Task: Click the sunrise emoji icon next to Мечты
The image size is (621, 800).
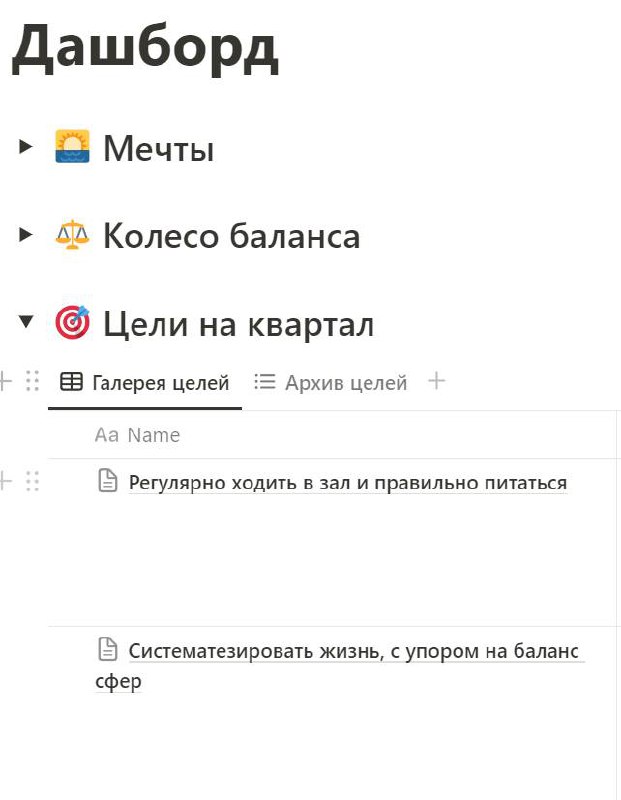Action: 72,146
